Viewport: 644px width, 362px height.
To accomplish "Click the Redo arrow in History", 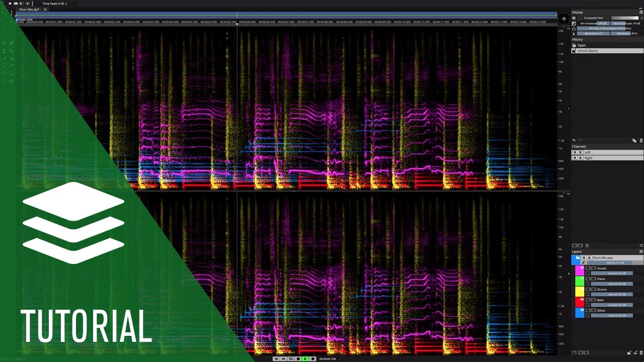I will [x=581, y=141].
